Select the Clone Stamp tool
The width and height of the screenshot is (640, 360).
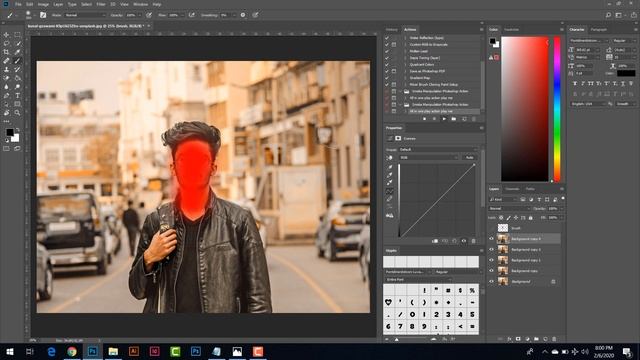coord(6,69)
